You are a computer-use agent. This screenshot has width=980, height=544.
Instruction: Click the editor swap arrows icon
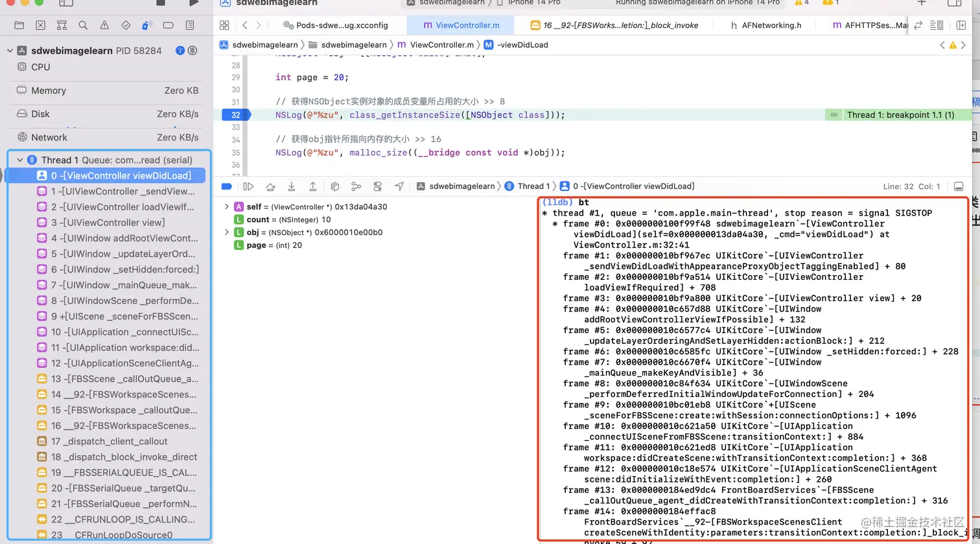918,25
